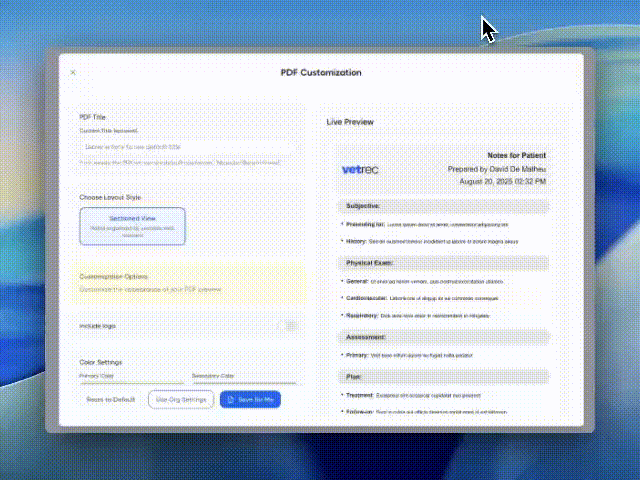This screenshot has height=480, width=640.
Task: Click the Cardiovascular line in preview
Action: click(420, 298)
